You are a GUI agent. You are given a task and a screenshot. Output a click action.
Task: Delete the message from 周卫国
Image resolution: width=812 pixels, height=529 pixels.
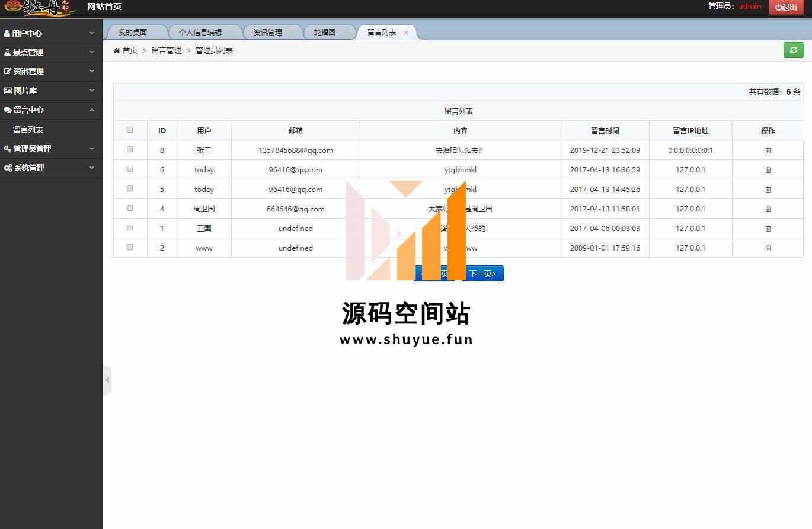tap(768, 209)
